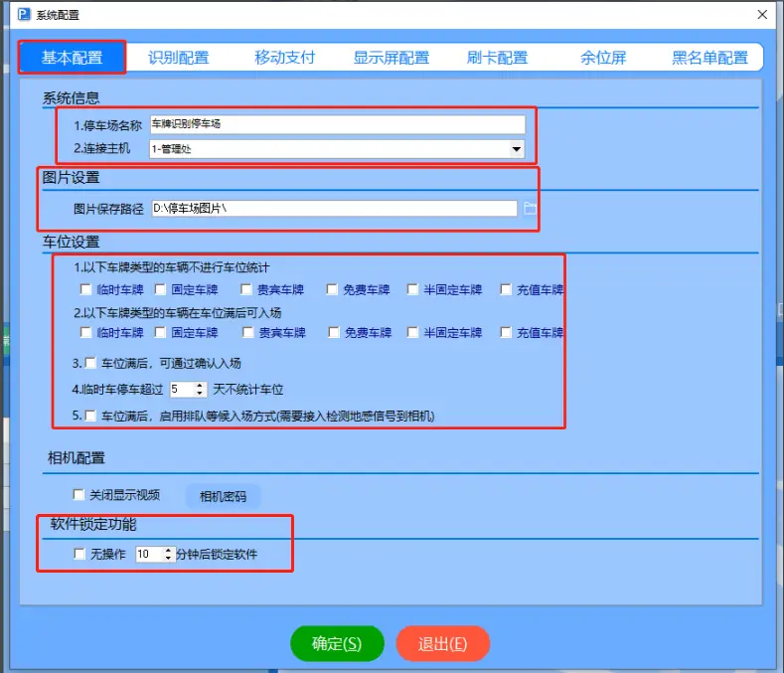This screenshot has height=673, width=784.
Task: Check 贵宾车牌 under 车位满后可入场
Action: coord(248,332)
